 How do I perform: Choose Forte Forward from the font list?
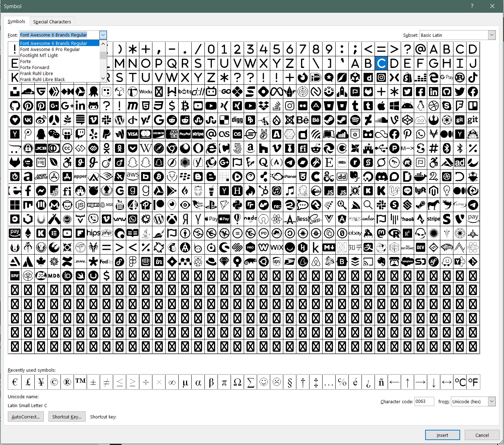click(35, 67)
